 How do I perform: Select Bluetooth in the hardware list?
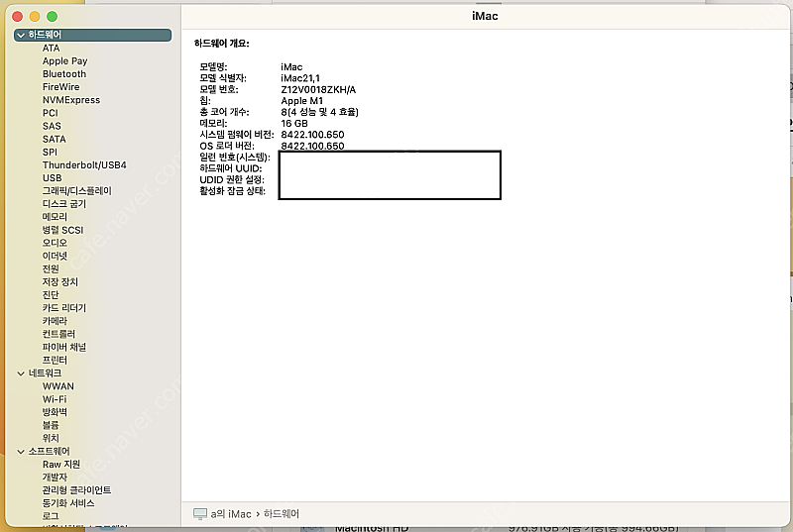[x=64, y=73]
